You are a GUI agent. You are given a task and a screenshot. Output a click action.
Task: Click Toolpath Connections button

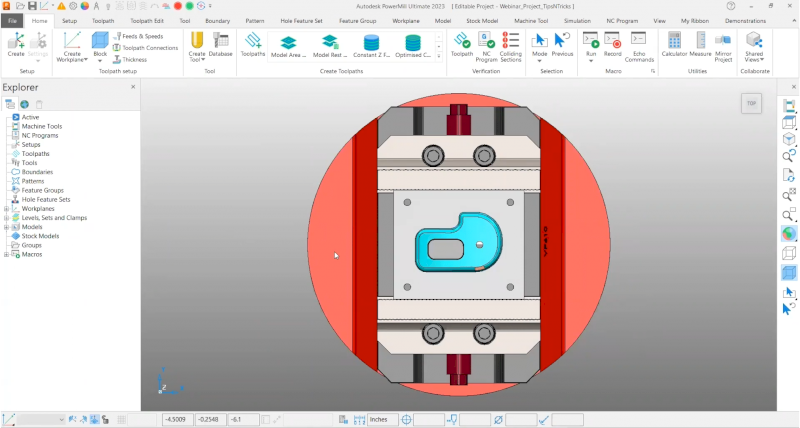146,48
